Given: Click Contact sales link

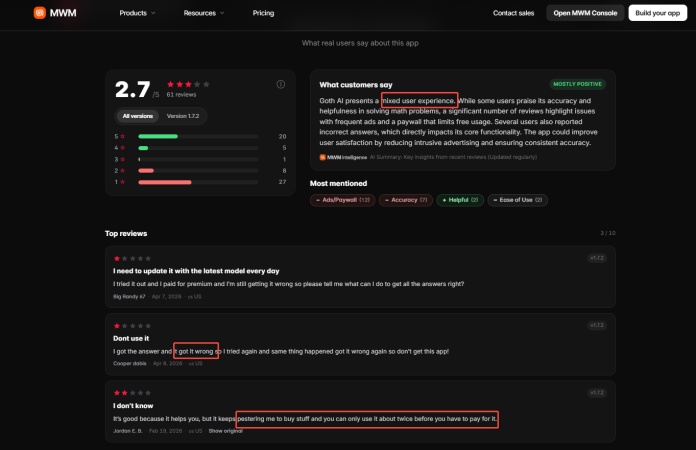Looking at the screenshot, I should pos(513,13).
